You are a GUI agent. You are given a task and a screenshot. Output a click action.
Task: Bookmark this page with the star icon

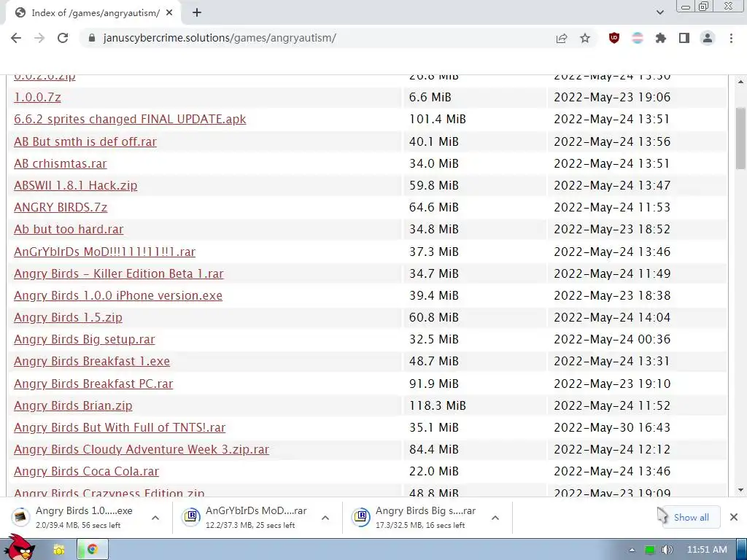coord(585,38)
